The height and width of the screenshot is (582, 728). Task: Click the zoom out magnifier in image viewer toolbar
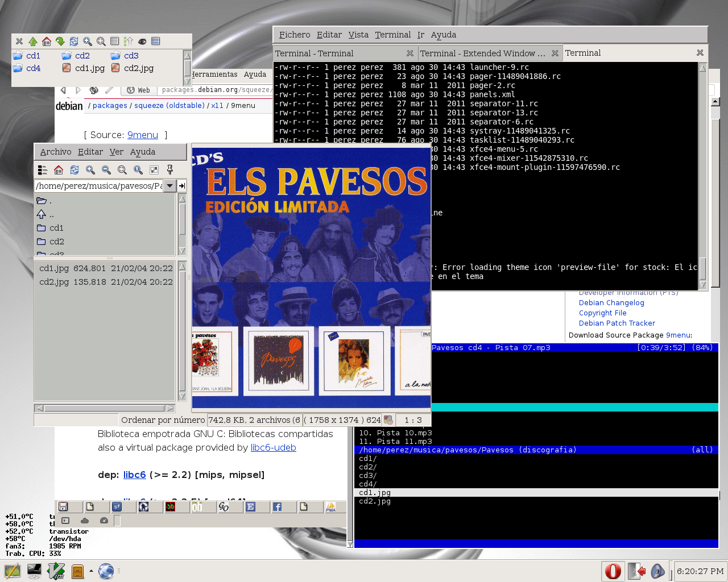(106, 170)
